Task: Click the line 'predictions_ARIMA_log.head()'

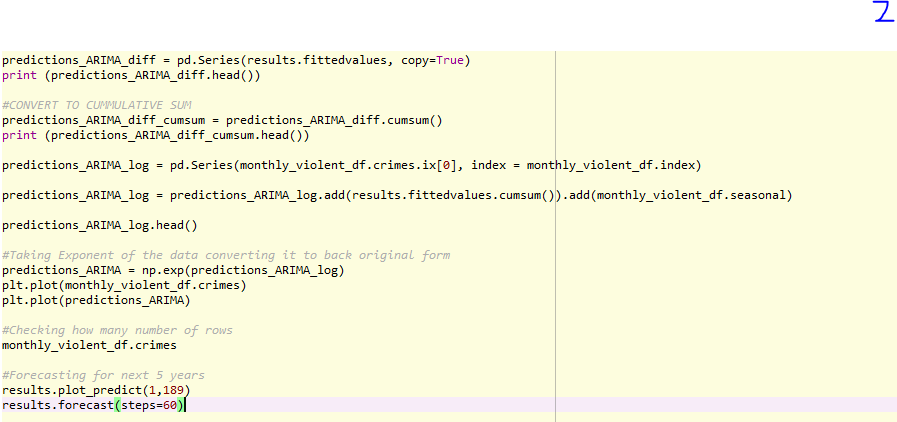Action: (100, 225)
